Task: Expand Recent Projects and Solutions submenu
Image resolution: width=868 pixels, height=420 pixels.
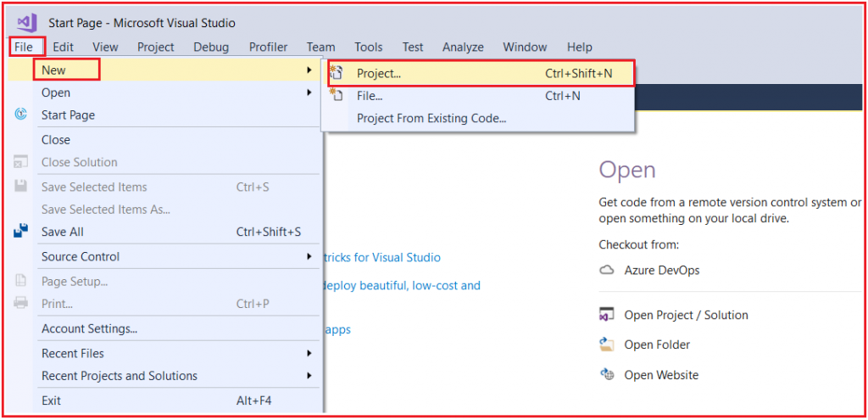Action: 309,376
